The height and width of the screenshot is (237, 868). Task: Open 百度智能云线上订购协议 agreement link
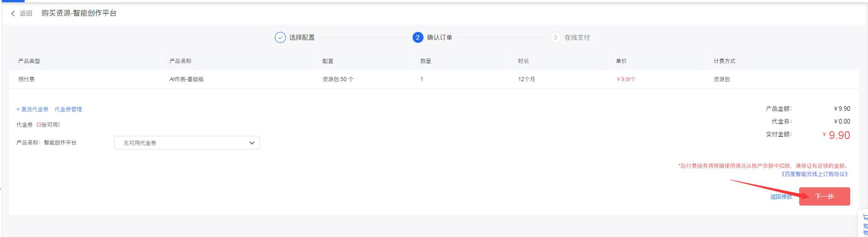815,174
